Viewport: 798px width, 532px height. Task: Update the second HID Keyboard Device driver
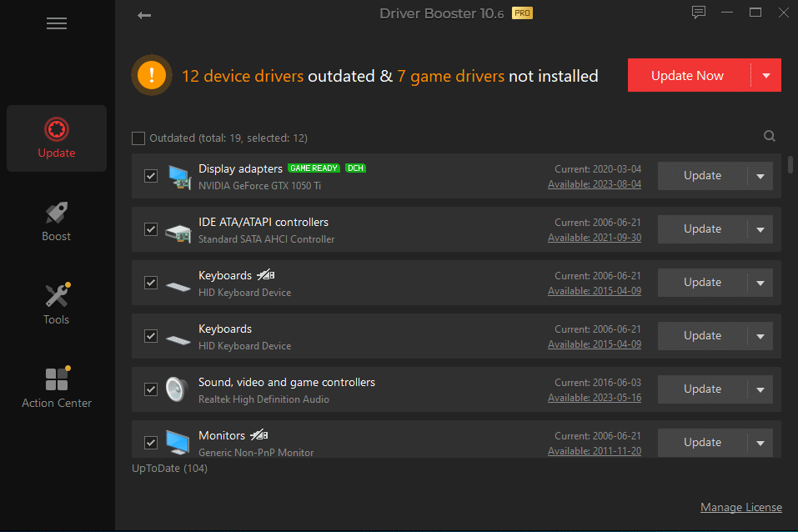pos(702,336)
